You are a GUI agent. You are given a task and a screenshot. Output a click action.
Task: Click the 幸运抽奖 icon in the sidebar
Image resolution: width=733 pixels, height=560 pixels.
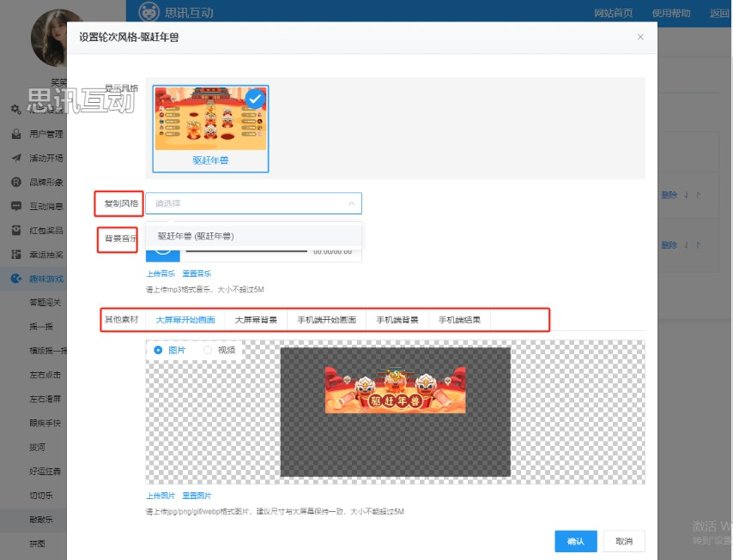click(x=16, y=255)
